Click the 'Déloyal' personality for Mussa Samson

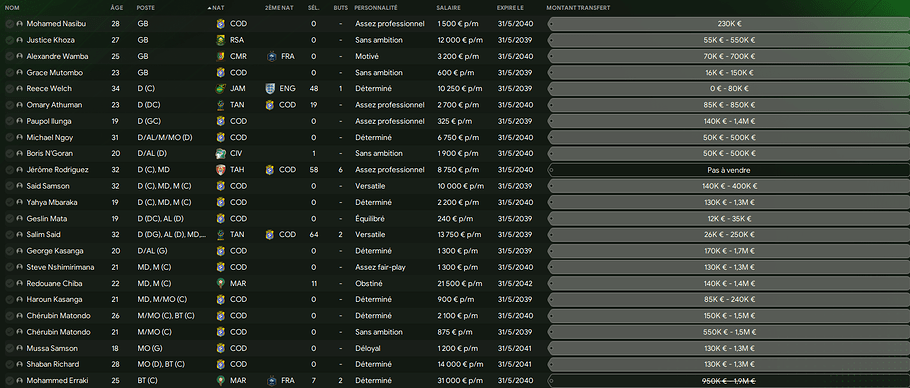click(368, 348)
